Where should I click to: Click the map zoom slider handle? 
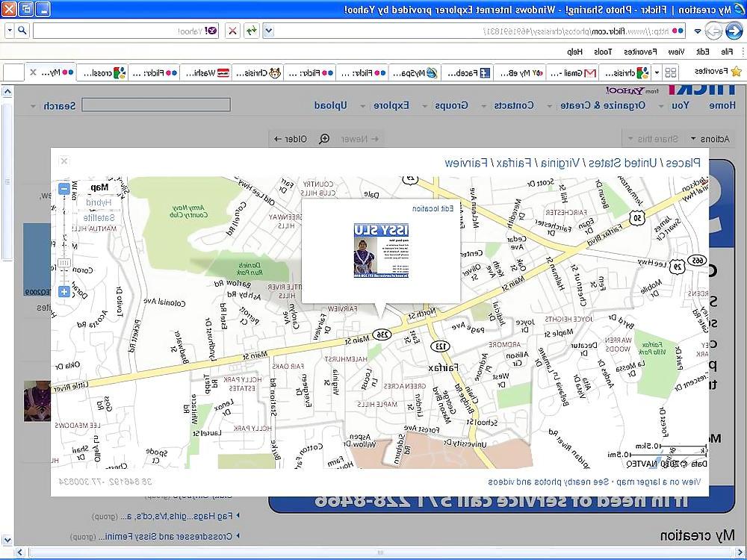point(64,262)
